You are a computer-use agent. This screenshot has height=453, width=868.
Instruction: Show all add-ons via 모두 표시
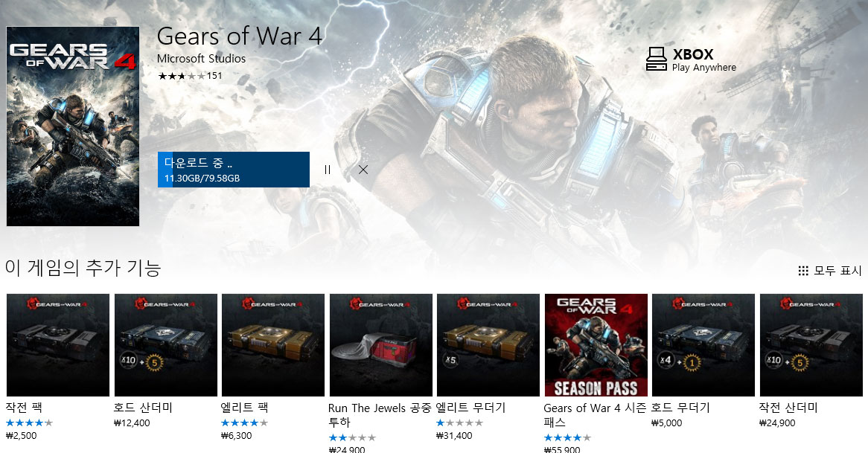tap(837, 271)
